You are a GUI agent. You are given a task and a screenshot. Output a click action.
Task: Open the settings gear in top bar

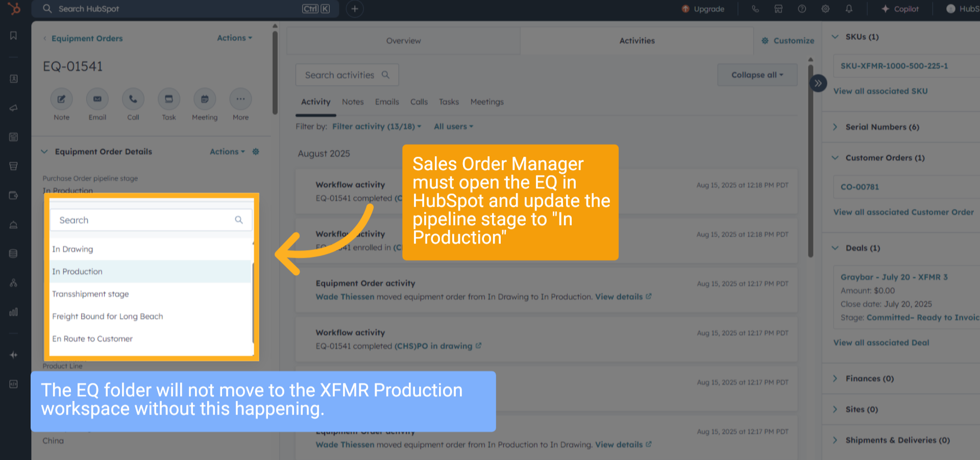click(825, 9)
